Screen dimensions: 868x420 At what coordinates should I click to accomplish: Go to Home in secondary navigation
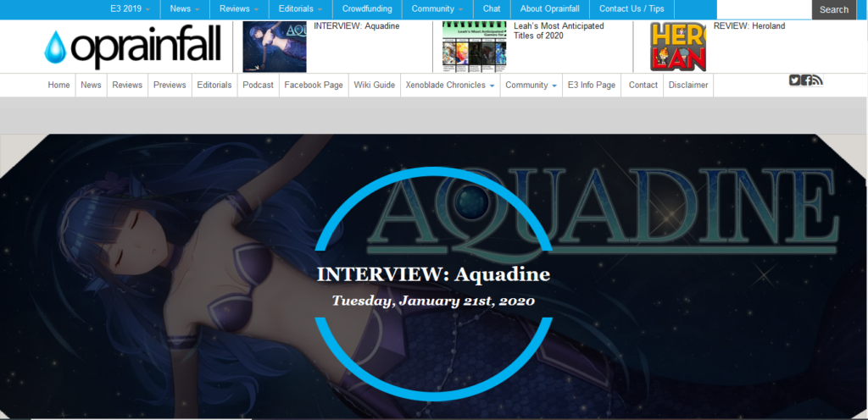[x=58, y=86]
